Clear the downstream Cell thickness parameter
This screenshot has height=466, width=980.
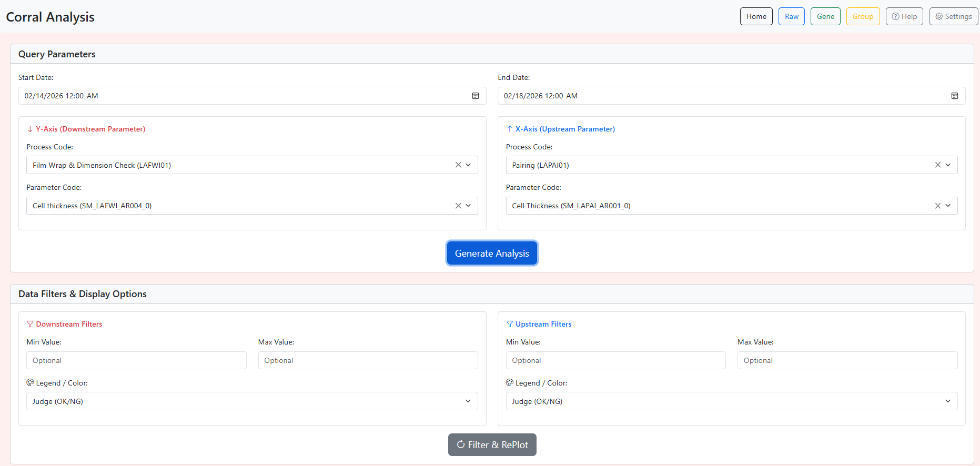pos(458,206)
